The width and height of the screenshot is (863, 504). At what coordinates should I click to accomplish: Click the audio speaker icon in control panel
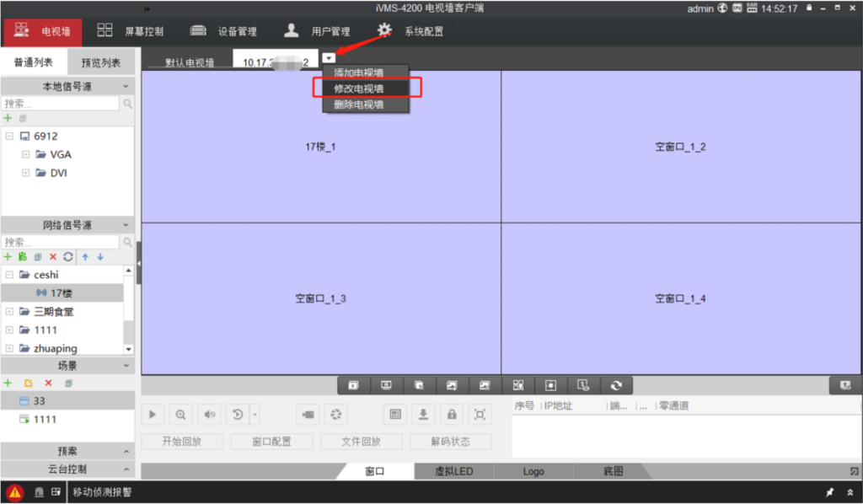(210, 415)
